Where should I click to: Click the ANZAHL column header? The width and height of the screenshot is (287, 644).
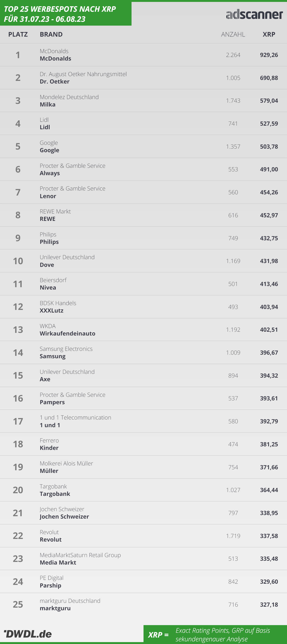(233, 34)
